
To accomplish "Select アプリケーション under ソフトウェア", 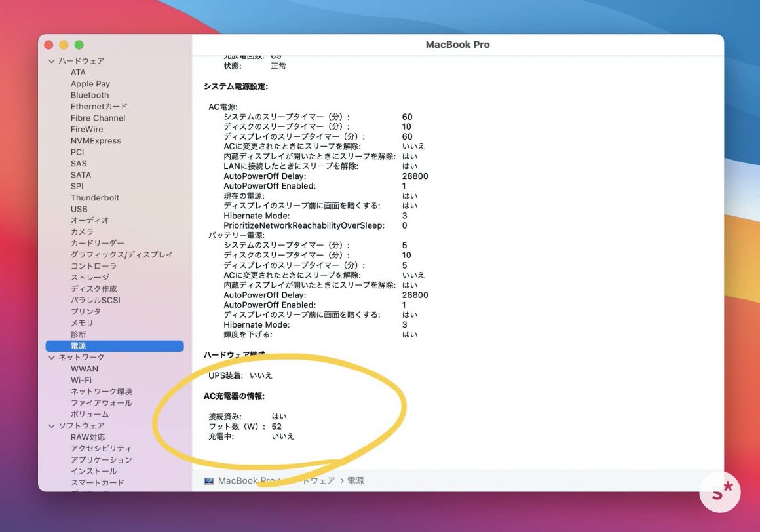I will click(x=101, y=460).
